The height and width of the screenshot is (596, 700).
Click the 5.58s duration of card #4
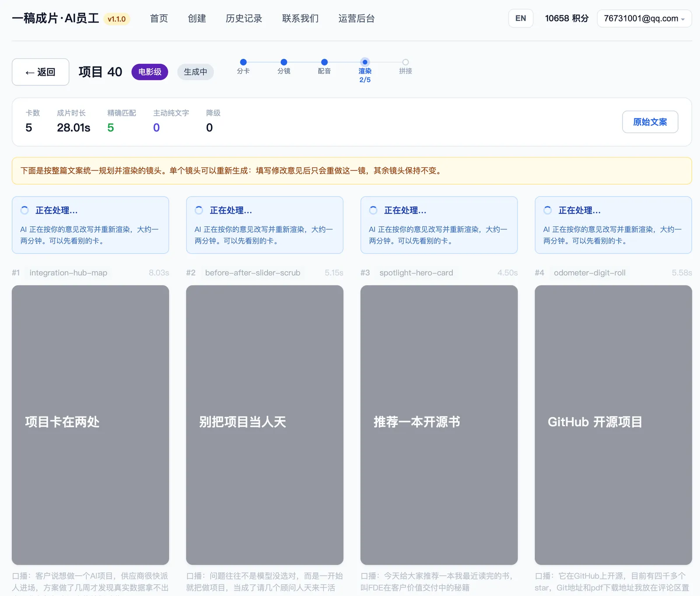682,273
